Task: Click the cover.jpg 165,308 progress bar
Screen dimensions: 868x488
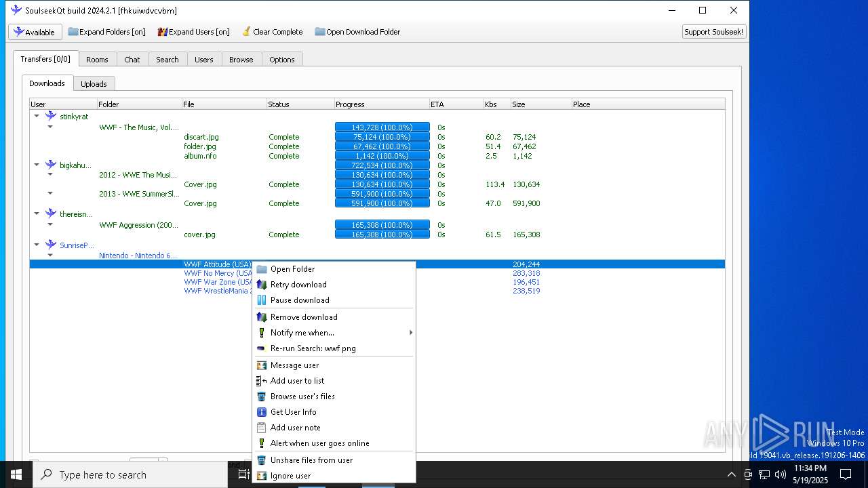Action: click(382, 235)
